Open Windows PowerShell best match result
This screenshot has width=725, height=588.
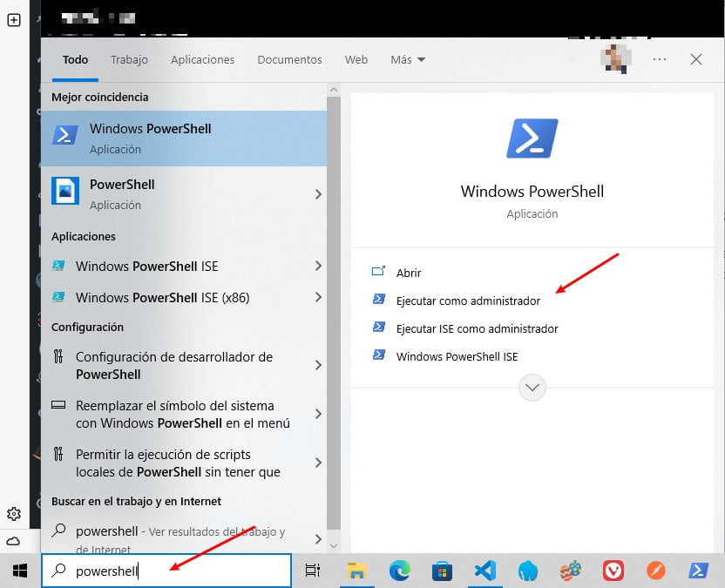pos(184,139)
